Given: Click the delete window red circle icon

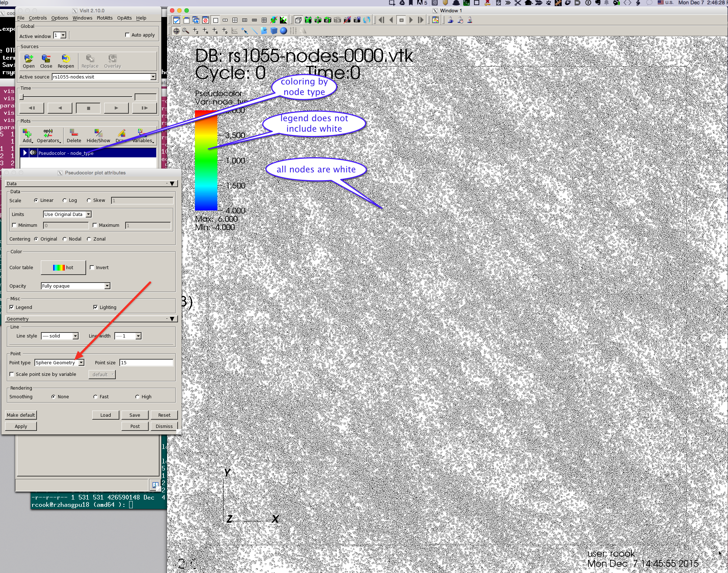Looking at the screenshot, I should pyautogui.click(x=205, y=20).
